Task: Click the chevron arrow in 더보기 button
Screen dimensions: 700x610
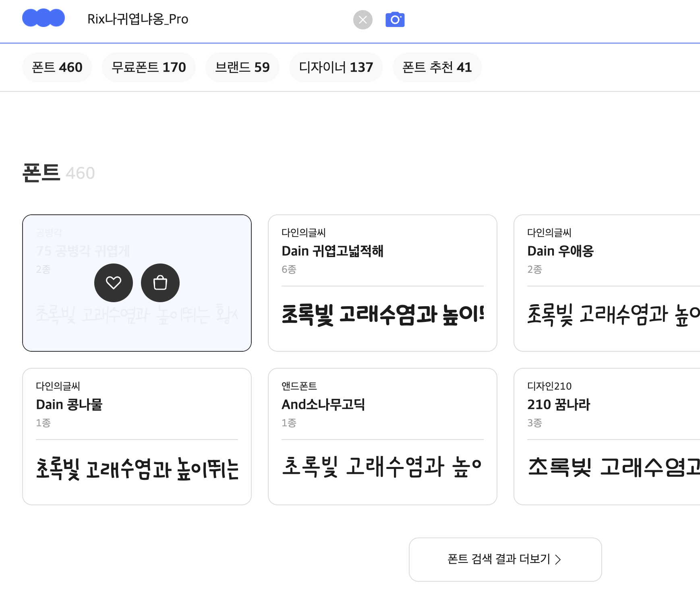Action: pos(558,560)
